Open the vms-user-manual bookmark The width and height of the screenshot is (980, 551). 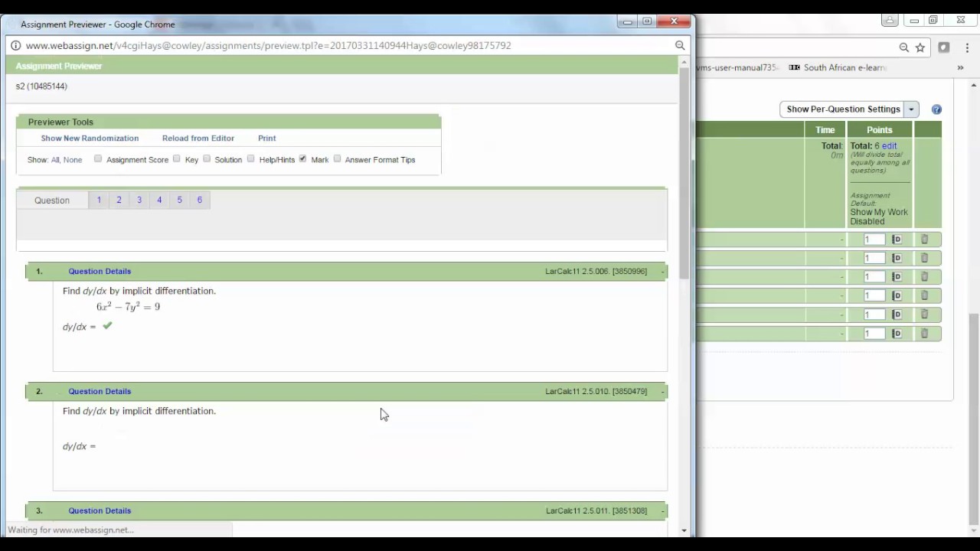click(x=737, y=67)
